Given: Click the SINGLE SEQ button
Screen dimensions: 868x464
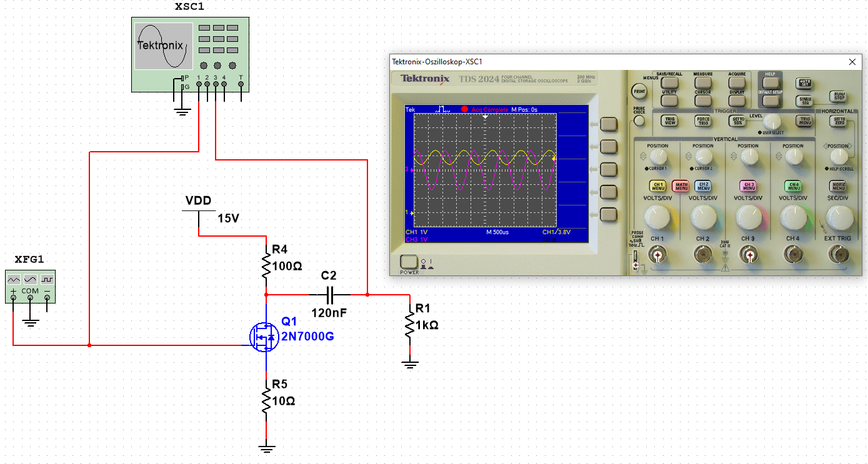Looking at the screenshot, I should 804,101.
